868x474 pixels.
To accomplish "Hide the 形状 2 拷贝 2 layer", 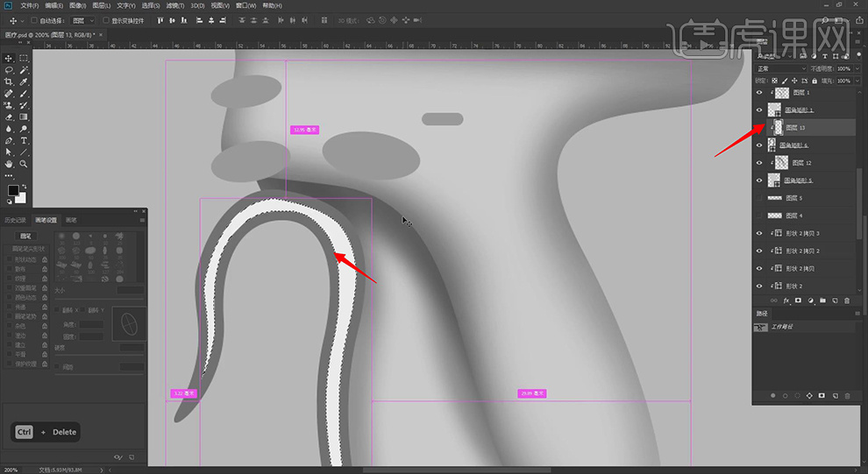I will (759, 251).
